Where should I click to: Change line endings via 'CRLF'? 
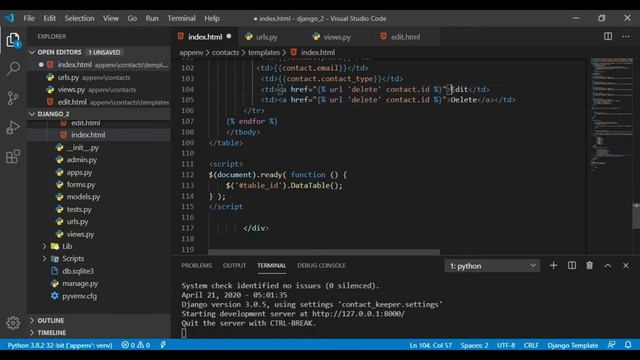tap(531, 345)
